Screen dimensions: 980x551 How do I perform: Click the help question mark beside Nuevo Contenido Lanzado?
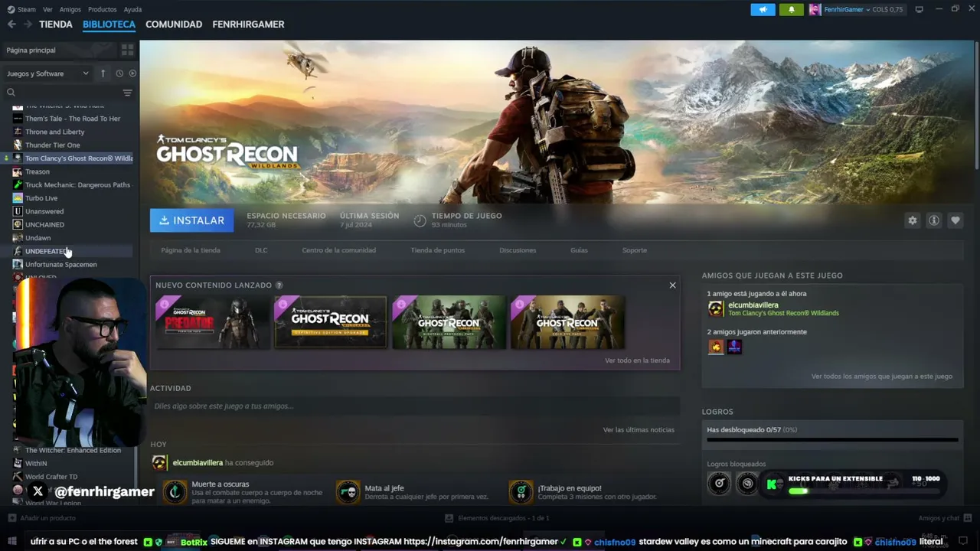[279, 285]
